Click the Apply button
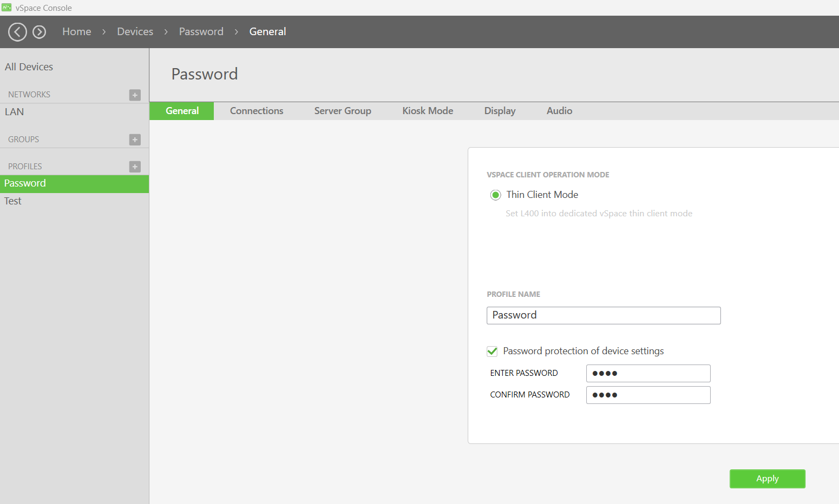 (x=768, y=479)
